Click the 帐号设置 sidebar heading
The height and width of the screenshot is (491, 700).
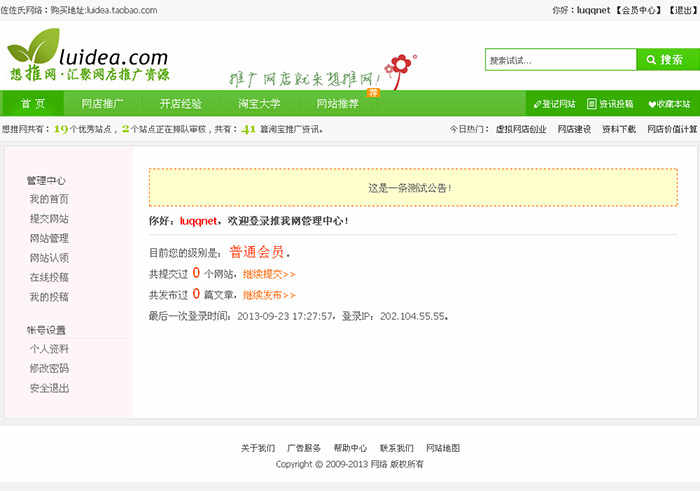click(x=46, y=330)
